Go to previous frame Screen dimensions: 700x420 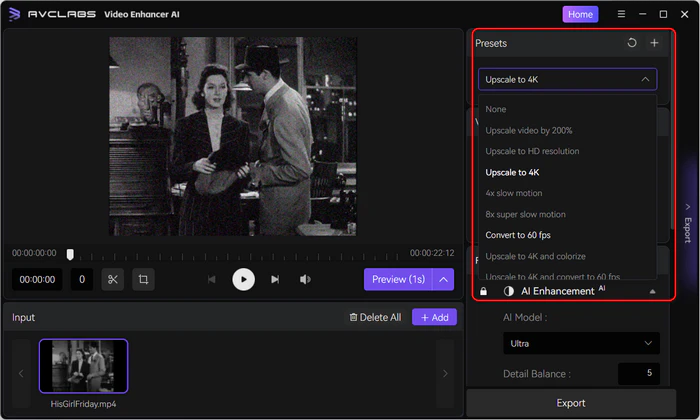point(212,279)
